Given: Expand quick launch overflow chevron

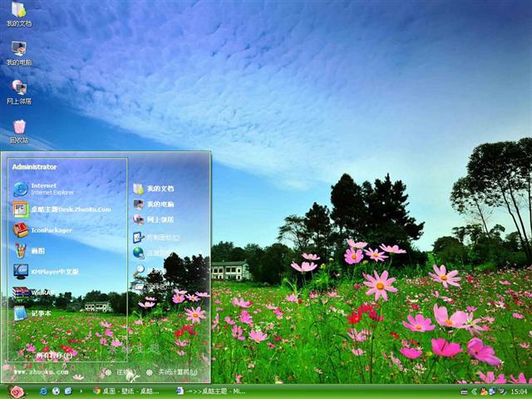Looking at the screenshot, I should click(x=81, y=392).
